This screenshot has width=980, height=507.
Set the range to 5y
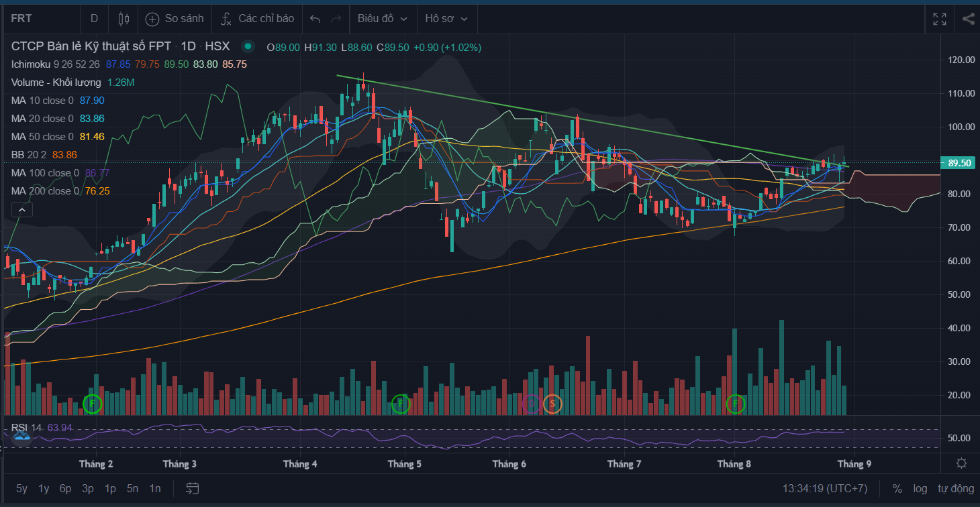pyautogui.click(x=22, y=489)
